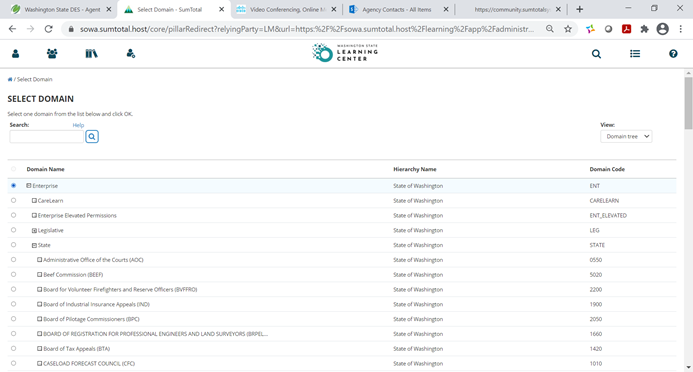Select Board of Tax Appeals radio button
Image resolution: width=693 pixels, height=372 pixels.
pyautogui.click(x=14, y=349)
